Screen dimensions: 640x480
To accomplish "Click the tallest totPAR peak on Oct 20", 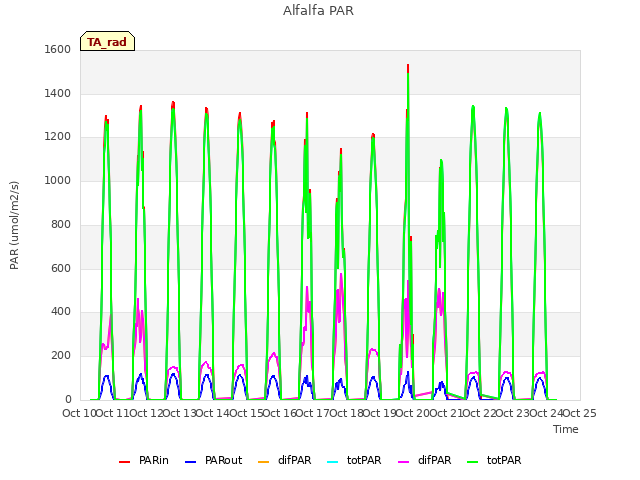I will 408,73.
